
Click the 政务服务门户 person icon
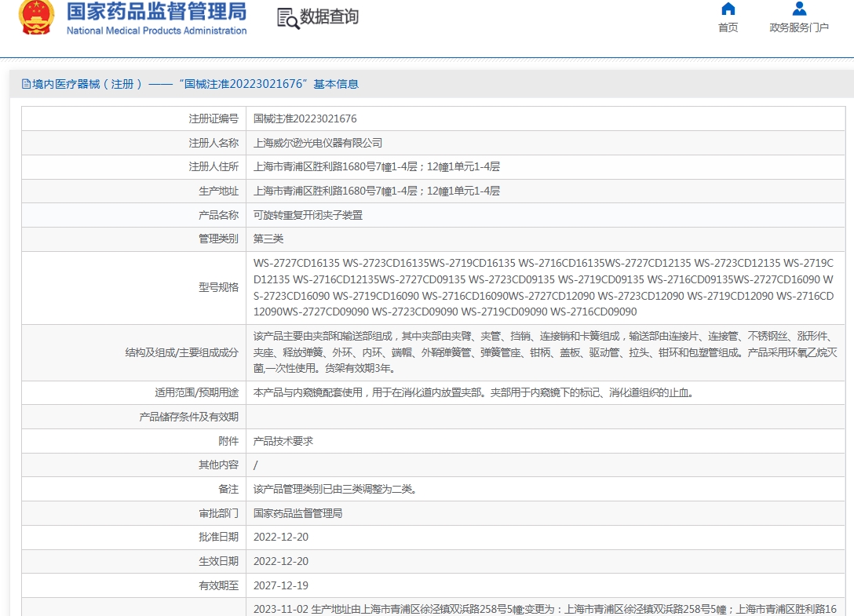tap(799, 9)
